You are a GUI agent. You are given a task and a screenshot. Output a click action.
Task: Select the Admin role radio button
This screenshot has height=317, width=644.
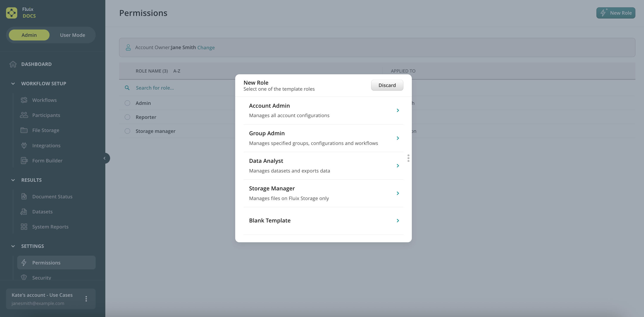point(127,103)
